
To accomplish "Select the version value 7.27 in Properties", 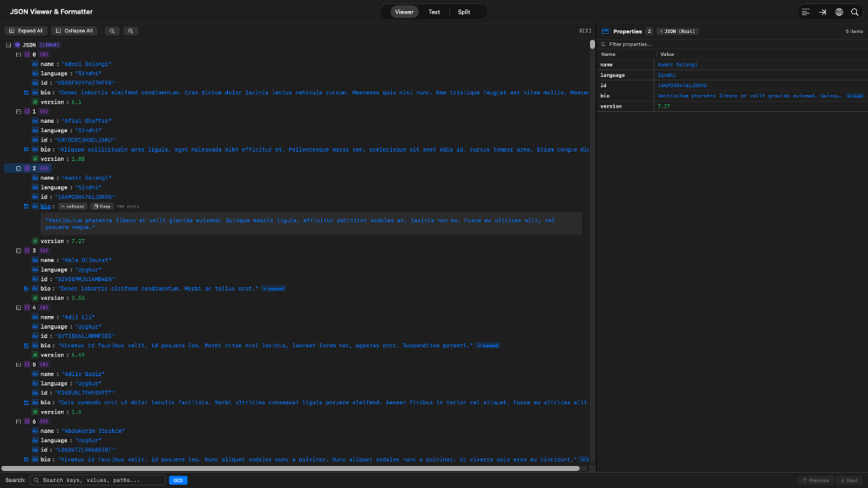I will 664,106.
